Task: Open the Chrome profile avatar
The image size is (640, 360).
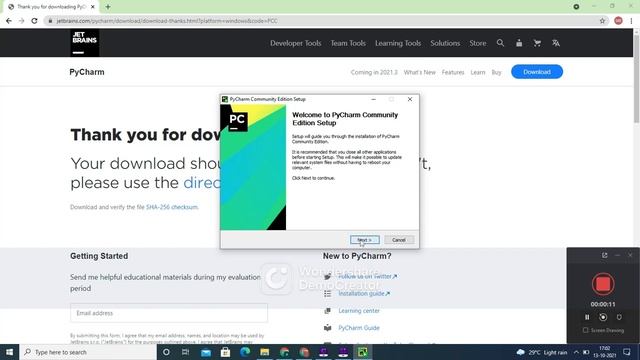Action: pos(618,21)
